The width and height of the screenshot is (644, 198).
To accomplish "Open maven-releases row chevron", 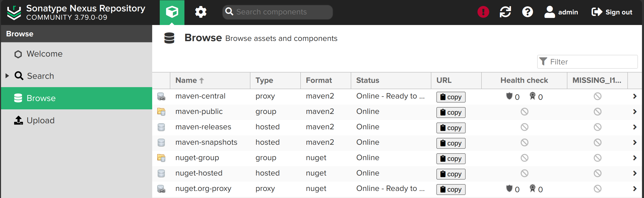I will point(635,127).
